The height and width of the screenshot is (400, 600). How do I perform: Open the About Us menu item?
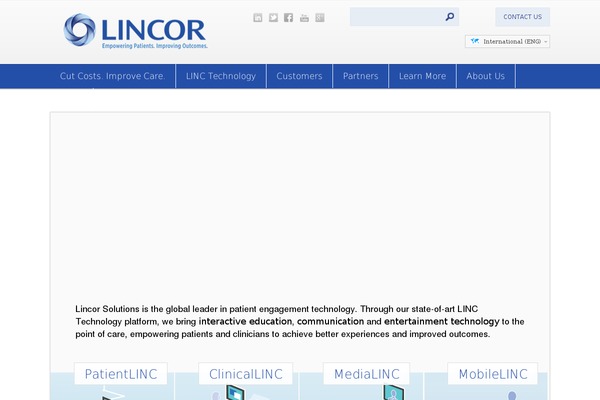(486, 76)
